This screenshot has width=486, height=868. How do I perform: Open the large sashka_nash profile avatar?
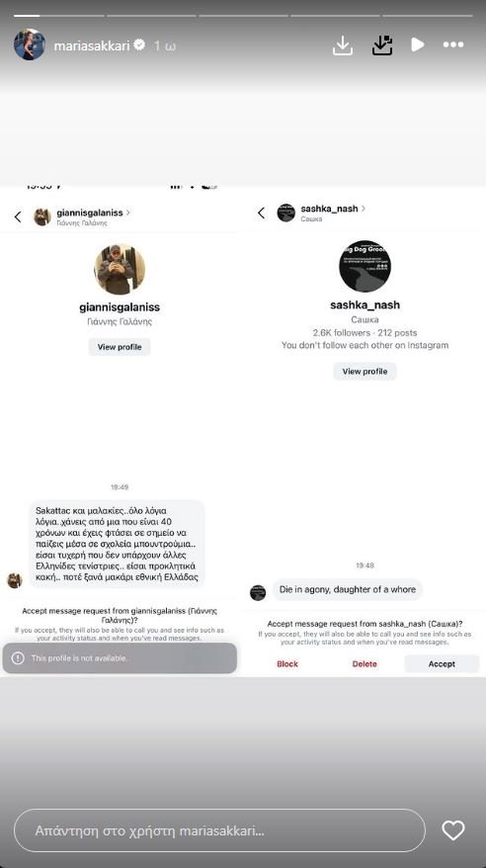click(364, 266)
